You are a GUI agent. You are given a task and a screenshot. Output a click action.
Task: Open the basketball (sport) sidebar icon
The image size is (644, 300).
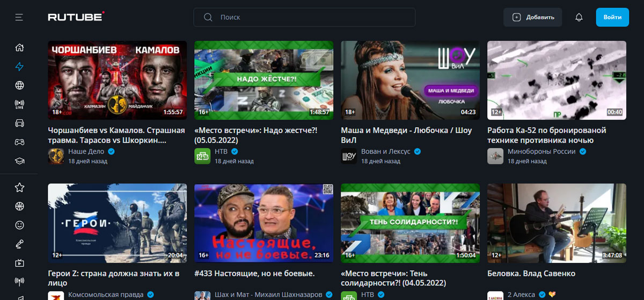19,206
